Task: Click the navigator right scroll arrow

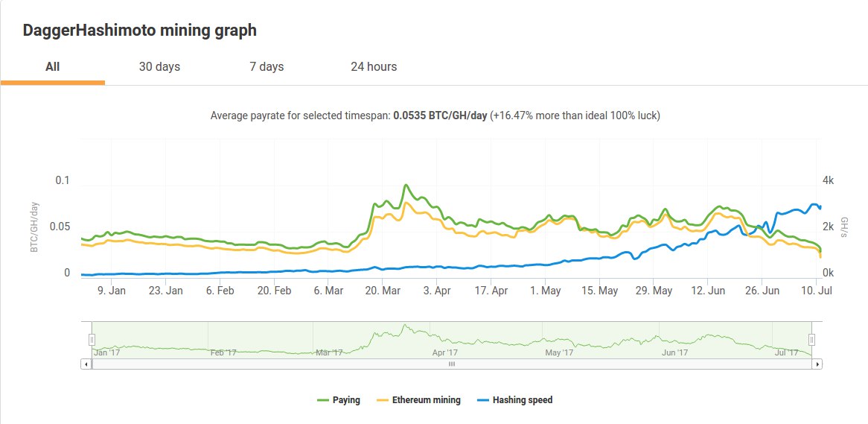Action: point(817,364)
